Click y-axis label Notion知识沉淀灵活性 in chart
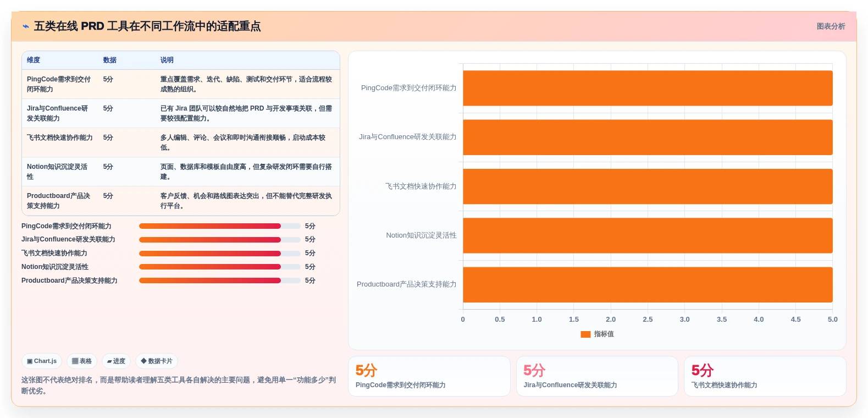Image resolution: width=868 pixels, height=418 pixels. (x=421, y=235)
